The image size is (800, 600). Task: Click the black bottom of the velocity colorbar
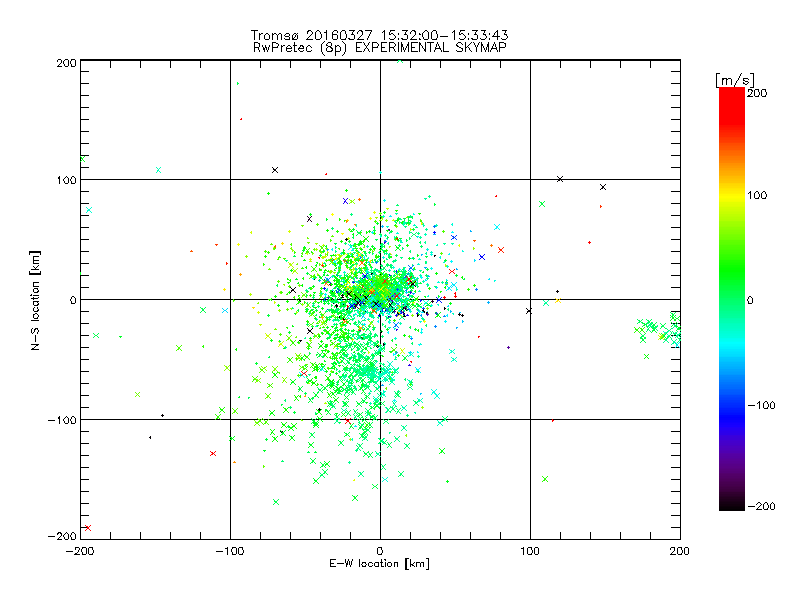tap(732, 503)
